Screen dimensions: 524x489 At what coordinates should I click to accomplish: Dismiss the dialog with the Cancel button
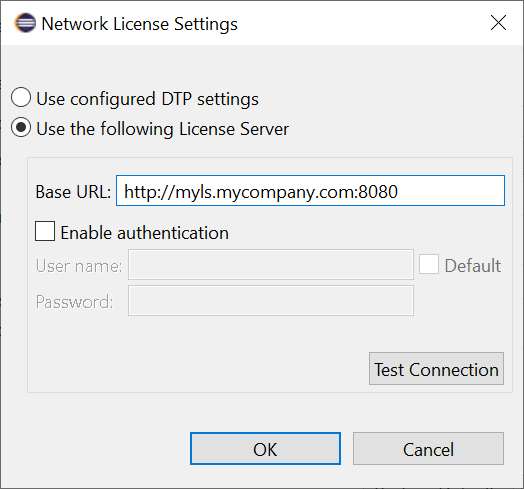428,449
